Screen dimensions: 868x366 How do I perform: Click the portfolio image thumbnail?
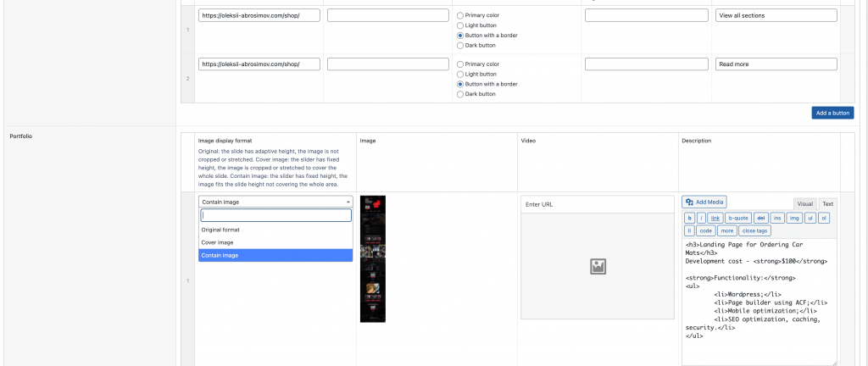(x=373, y=258)
